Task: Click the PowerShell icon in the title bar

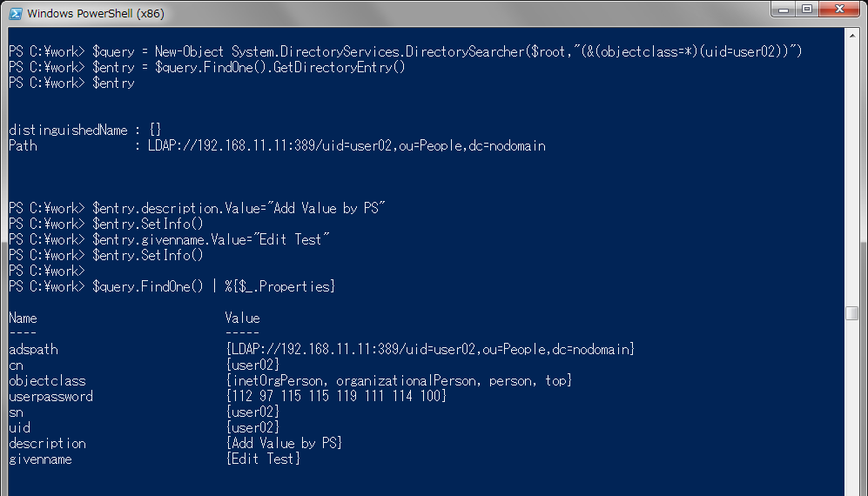Action: [14, 13]
